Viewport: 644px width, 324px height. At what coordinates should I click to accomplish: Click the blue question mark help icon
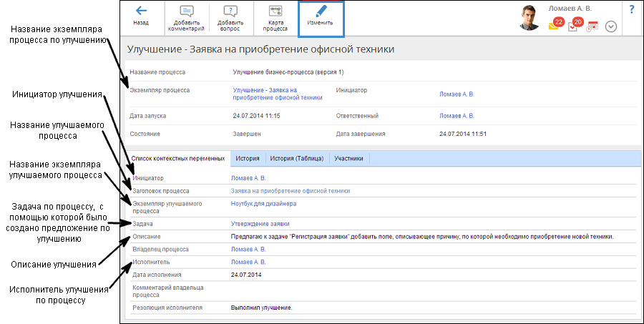click(x=632, y=9)
